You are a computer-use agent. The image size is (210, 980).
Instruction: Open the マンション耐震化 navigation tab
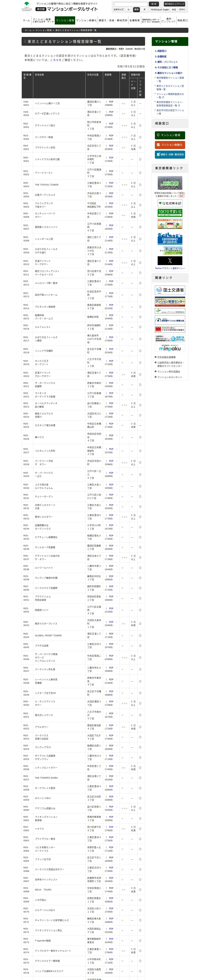[87, 21]
